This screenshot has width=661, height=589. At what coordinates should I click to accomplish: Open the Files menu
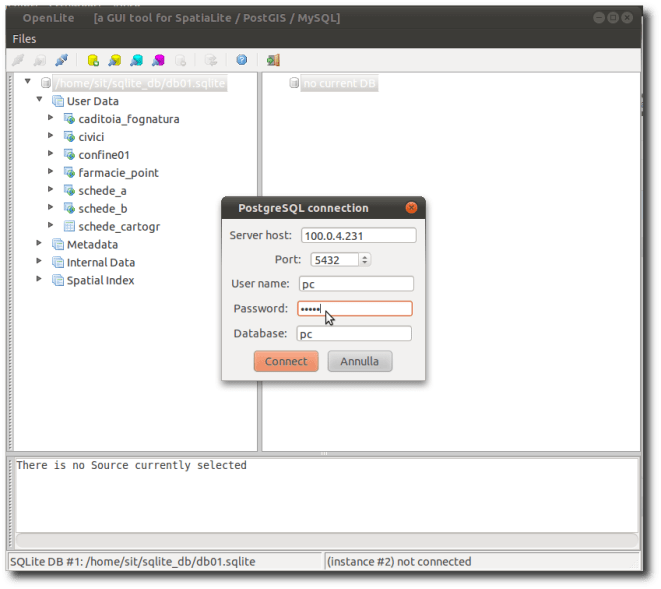pyautogui.click(x=24, y=39)
